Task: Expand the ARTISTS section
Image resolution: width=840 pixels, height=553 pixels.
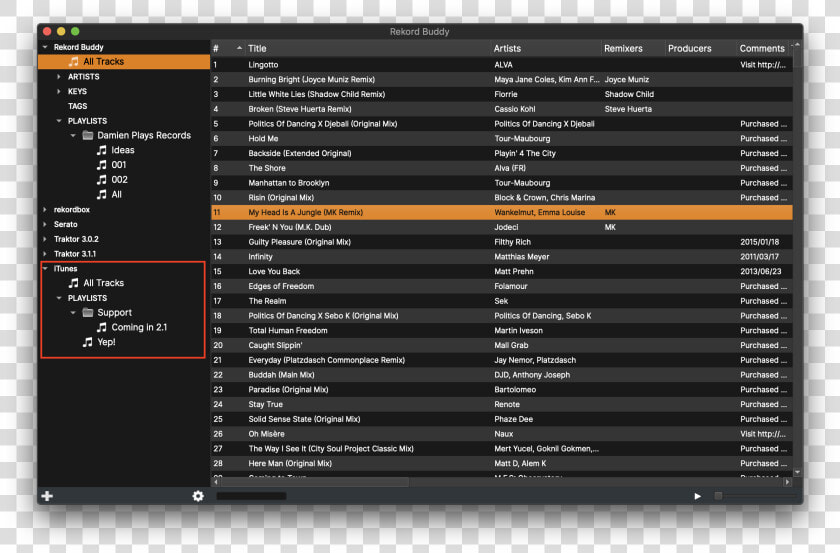Action: pyautogui.click(x=59, y=77)
